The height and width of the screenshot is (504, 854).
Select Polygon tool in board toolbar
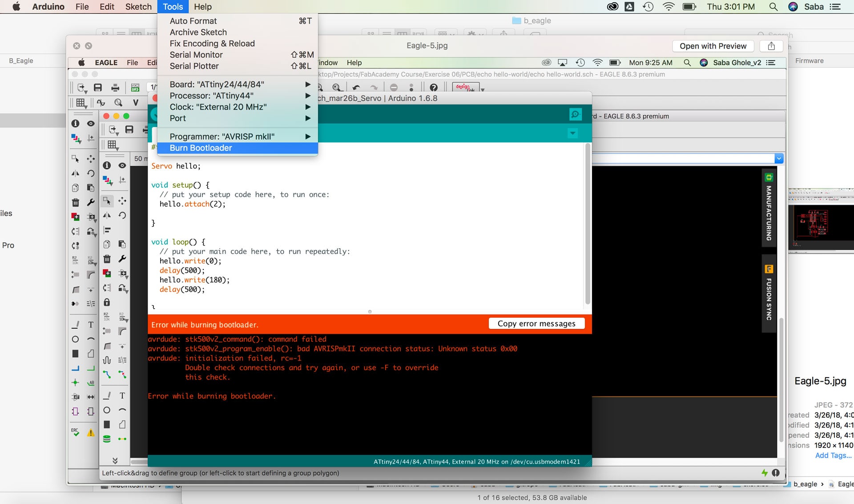coord(122,424)
